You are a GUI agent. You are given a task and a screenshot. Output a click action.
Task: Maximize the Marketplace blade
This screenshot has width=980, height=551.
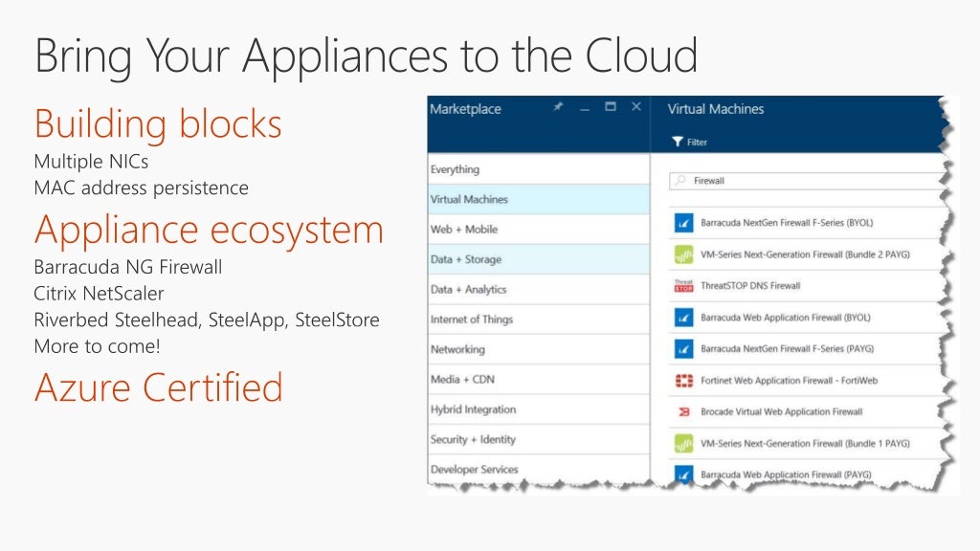point(610,107)
